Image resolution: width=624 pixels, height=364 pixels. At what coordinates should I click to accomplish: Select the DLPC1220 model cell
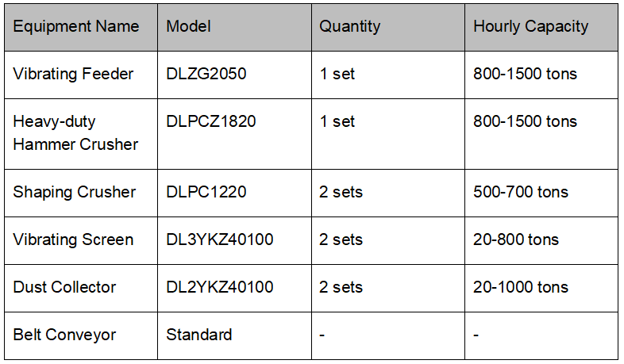point(206,192)
